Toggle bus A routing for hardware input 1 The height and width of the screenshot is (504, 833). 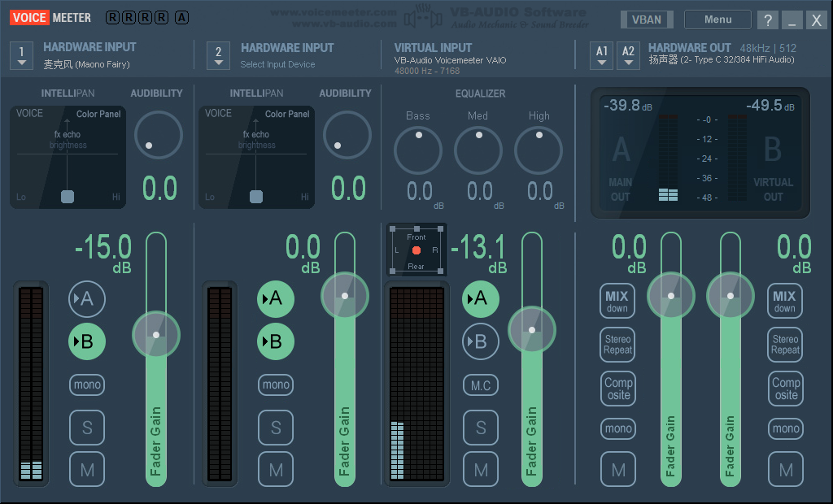[x=87, y=299]
